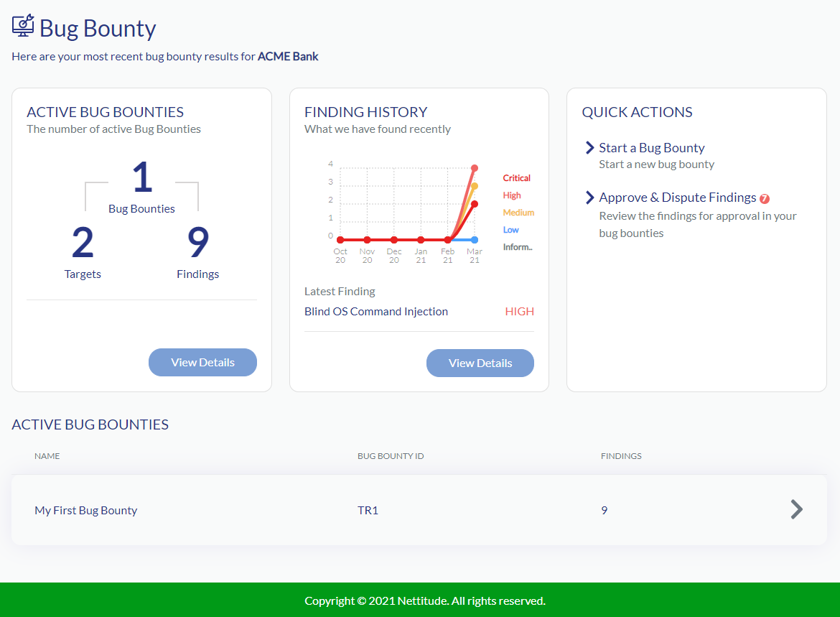Click View Details in Active Bug Bounties card
This screenshot has height=617, width=840.
click(x=202, y=363)
